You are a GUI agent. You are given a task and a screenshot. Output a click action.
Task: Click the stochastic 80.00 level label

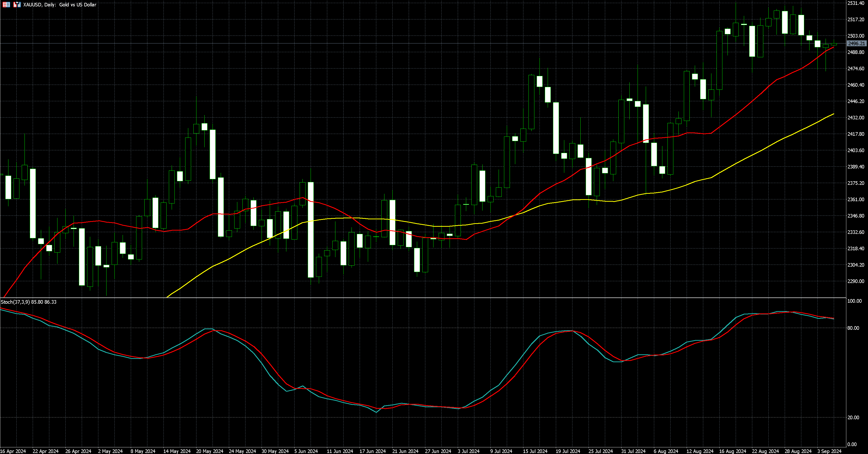point(853,328)
